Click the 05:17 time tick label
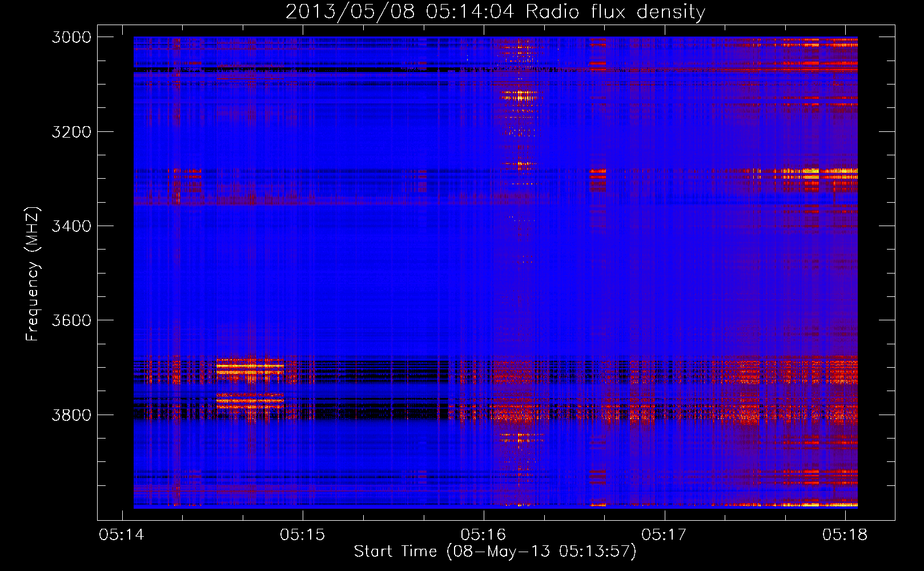This screenshot has height=571, width=924. 664,534
